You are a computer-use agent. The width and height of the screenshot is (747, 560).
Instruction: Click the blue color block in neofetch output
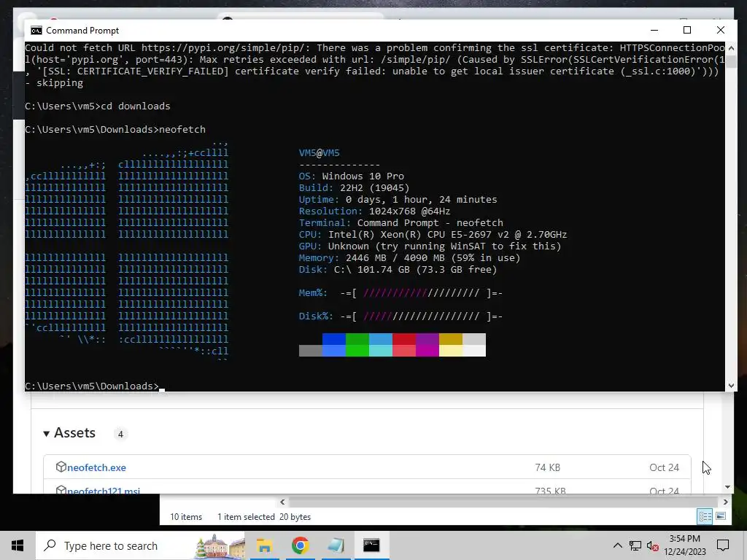[x=334, y=339]
